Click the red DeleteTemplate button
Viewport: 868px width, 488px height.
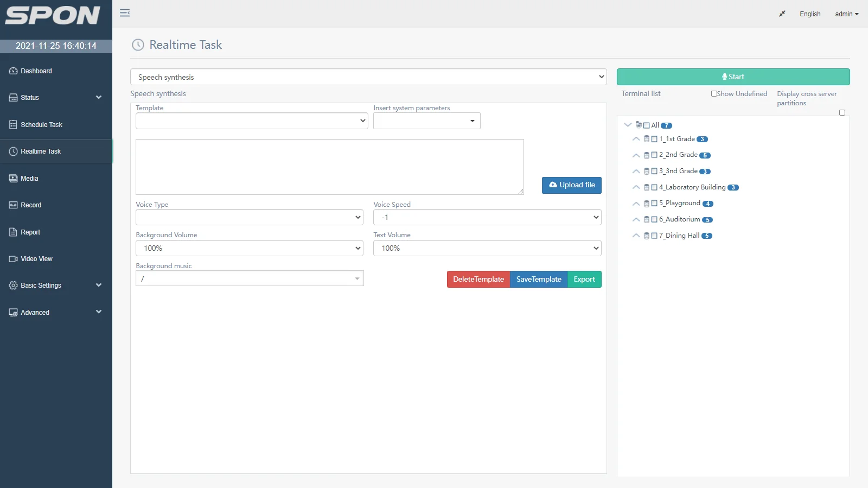tap(478, 280)
